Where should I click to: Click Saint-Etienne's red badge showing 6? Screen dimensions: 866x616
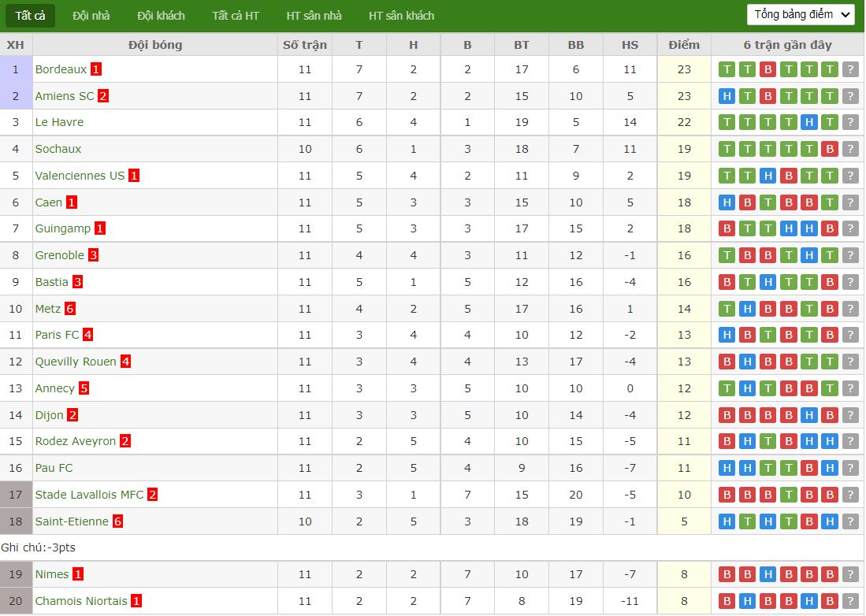117,521
